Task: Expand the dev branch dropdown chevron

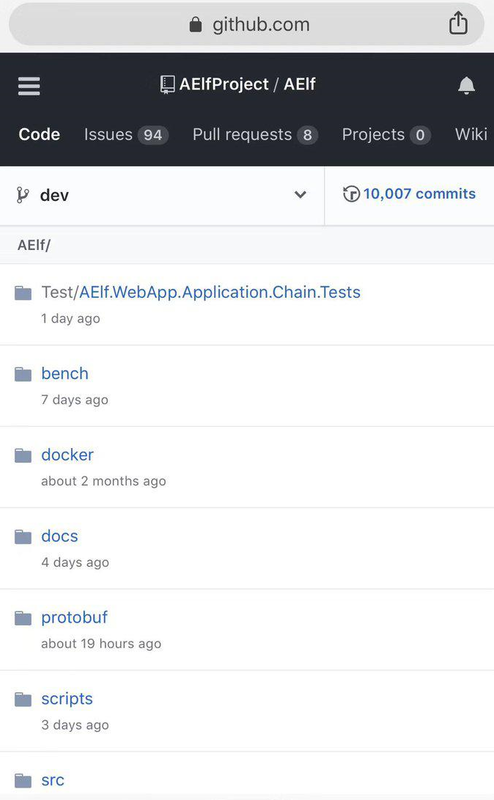Action: (301, 194)
